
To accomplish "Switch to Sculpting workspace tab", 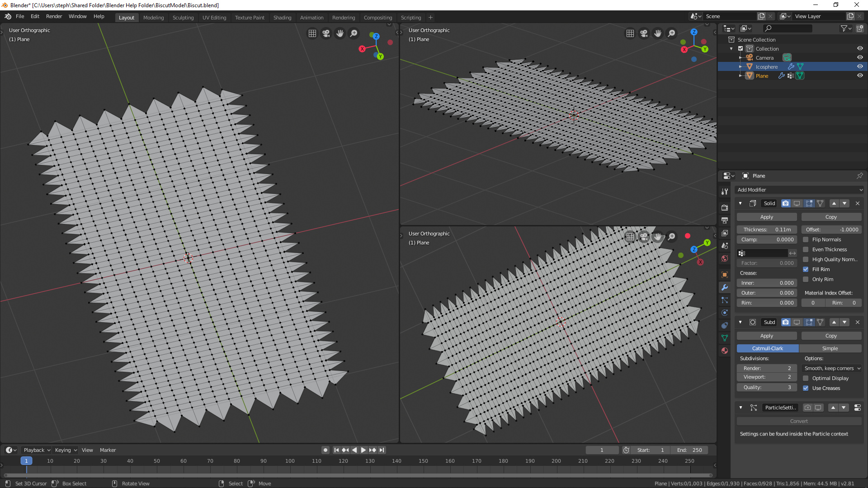I will tap(183, 18).
